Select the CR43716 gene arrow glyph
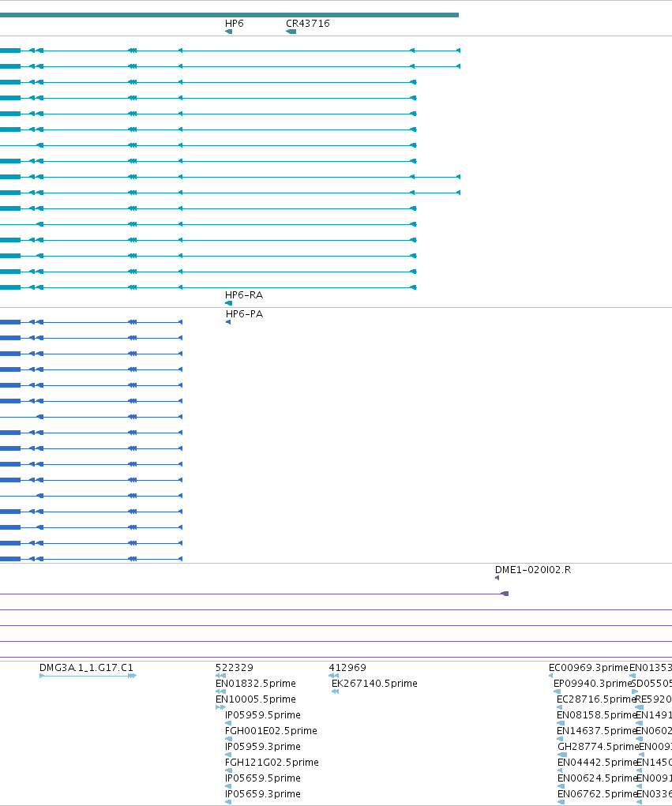 [291, 32]
